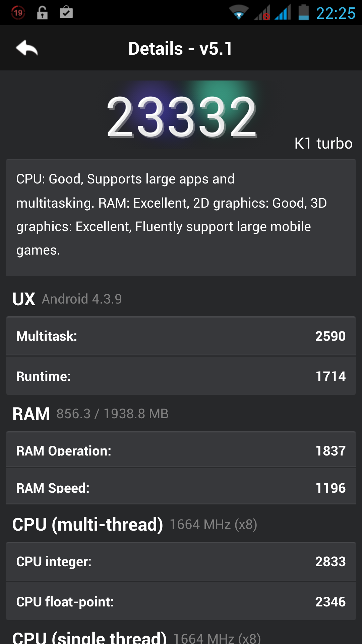
Task: Select the Multitask score row
Action: (x=181, y=336)
